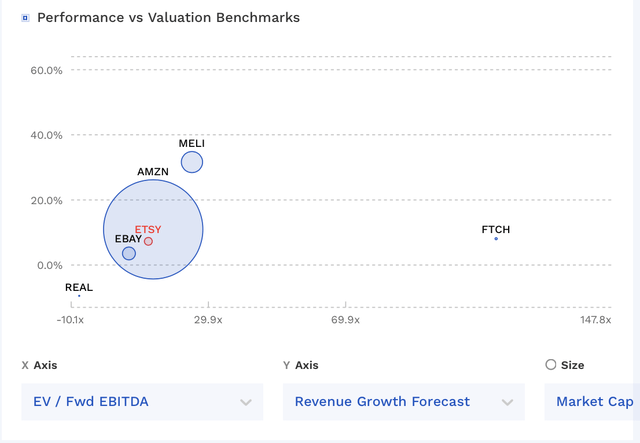The image size is (640, 443).
Task: Click the 147.8x x-axis tick label
Action: pos(596,320)
